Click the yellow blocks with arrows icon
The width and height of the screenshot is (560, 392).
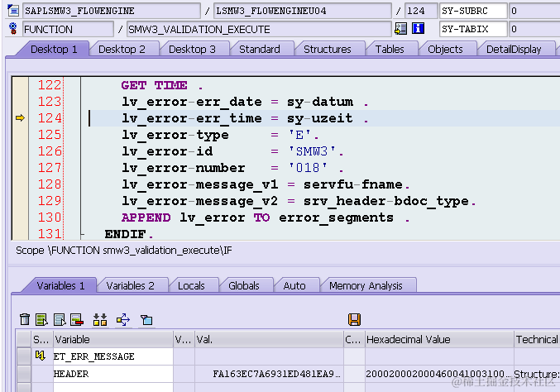click(x=100, y=319)
